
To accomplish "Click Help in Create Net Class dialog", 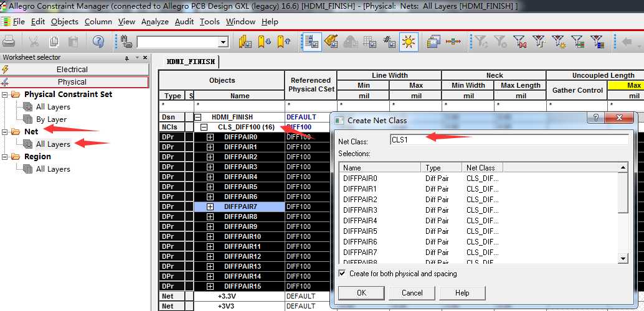I will [x=462, y=293].
